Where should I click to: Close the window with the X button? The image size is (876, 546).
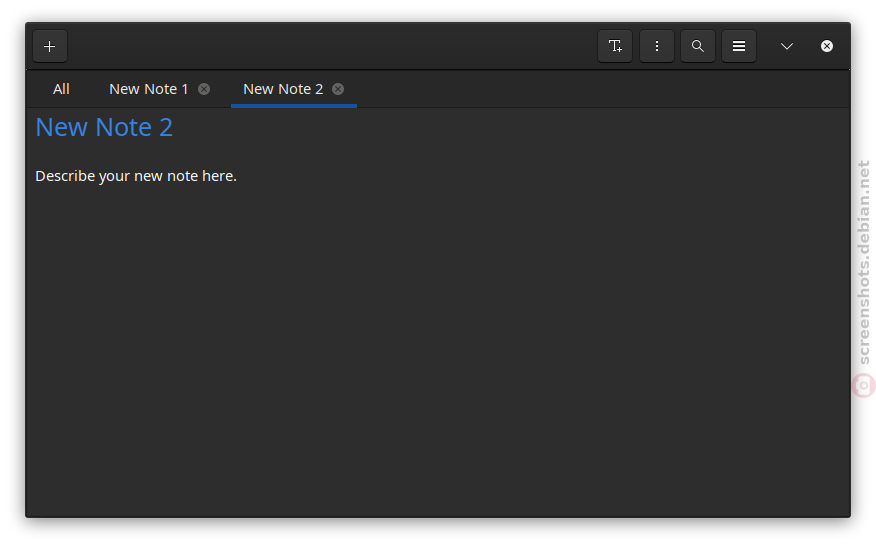pos(827,46)
